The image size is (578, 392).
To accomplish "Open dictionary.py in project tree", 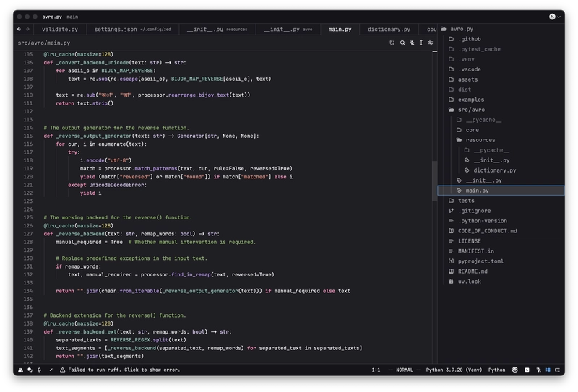I will point(501,170).
